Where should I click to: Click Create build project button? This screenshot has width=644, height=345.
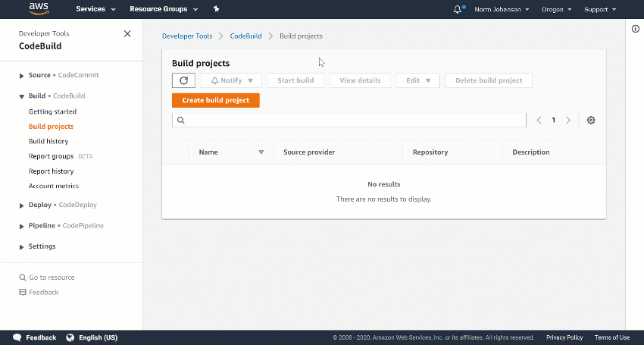(216, 100)
